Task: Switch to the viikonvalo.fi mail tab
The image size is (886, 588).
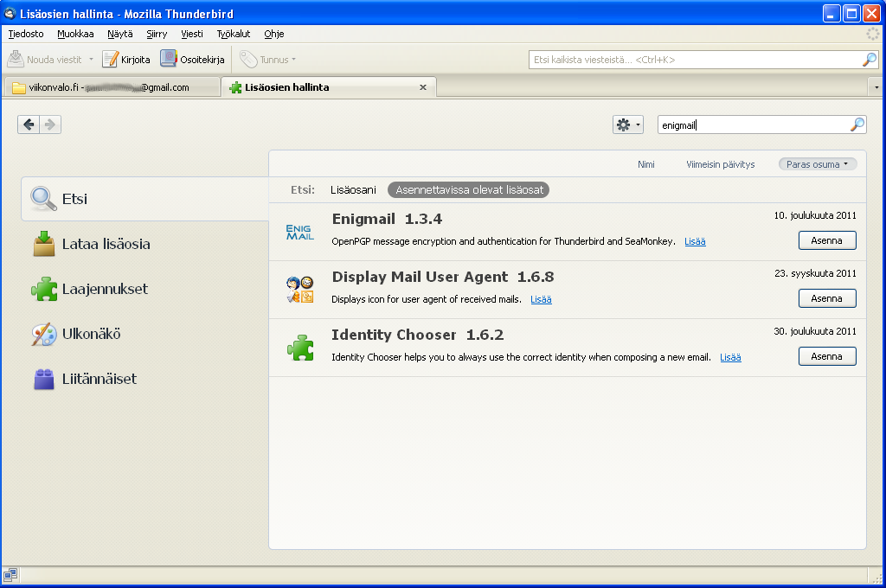Action: (112, 87)
